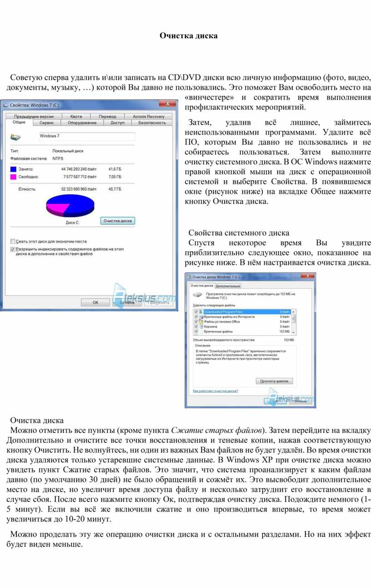This screenshot has height=588, width=371.
Task: Select the 'Временные файлы из Интернета' row text
Action: [229, 317]
